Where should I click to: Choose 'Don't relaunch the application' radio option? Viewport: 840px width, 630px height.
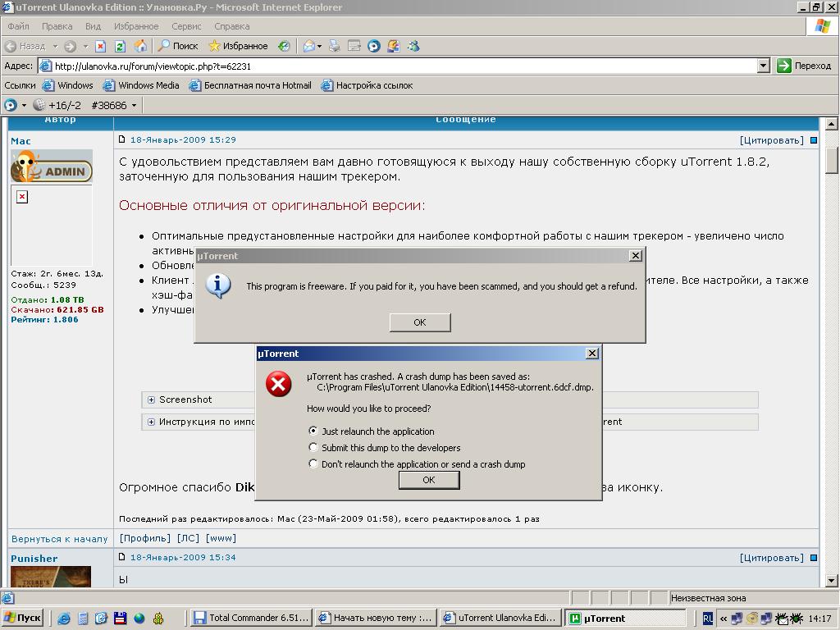[x=313, y=463]
